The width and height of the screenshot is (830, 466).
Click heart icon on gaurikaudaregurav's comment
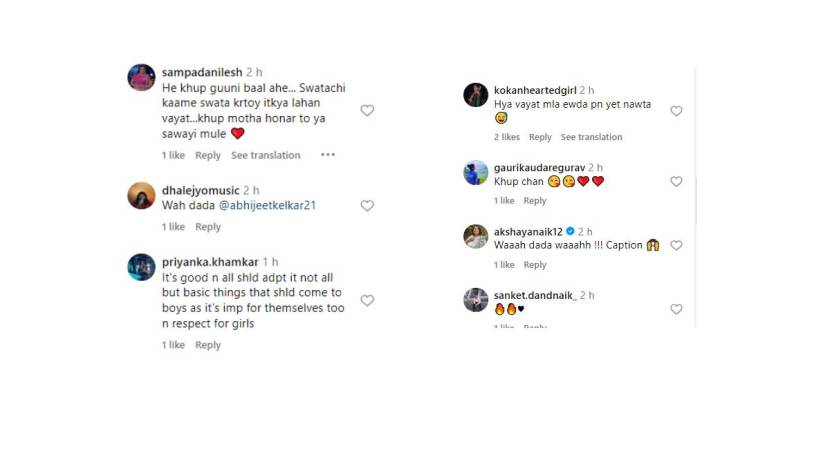point(677,182)
